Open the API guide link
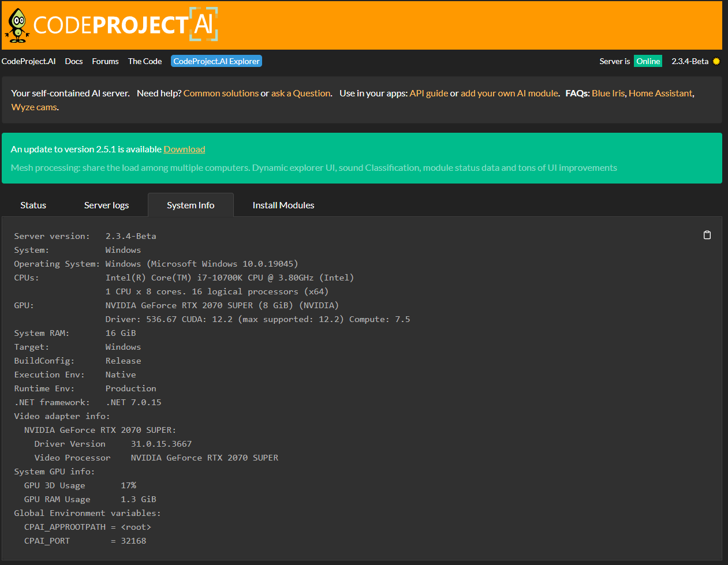 click(x=429, y=93)
